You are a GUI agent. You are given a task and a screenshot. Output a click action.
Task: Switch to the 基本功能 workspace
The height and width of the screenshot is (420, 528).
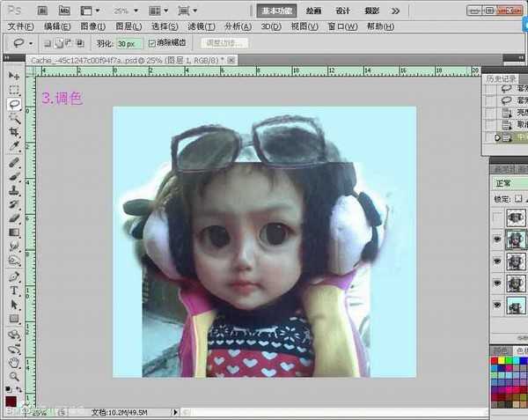(x=277, y=11)
